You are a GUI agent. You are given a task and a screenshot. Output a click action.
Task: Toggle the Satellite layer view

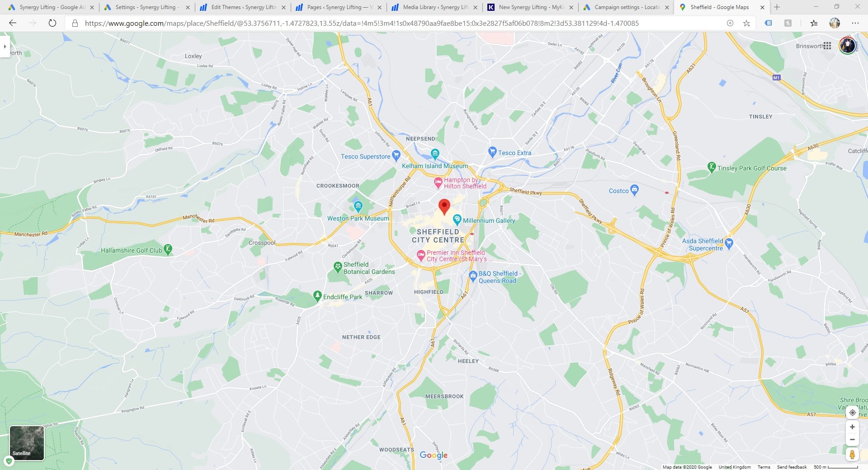[x=27, y=443]
